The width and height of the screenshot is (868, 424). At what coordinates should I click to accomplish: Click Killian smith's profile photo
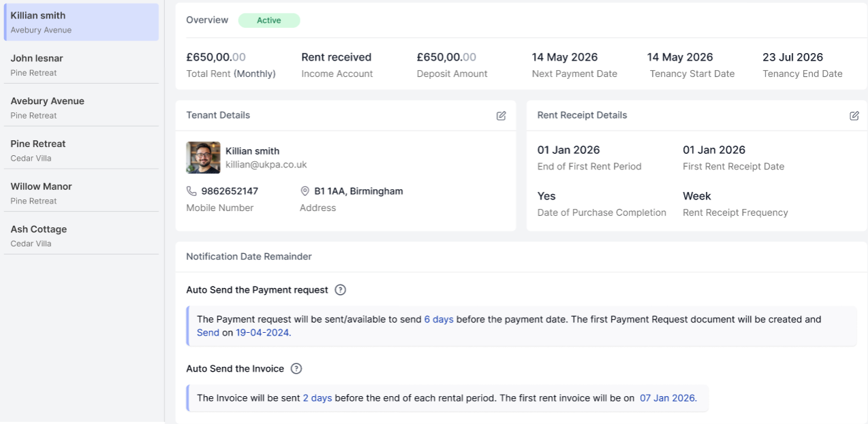(203, 158)
